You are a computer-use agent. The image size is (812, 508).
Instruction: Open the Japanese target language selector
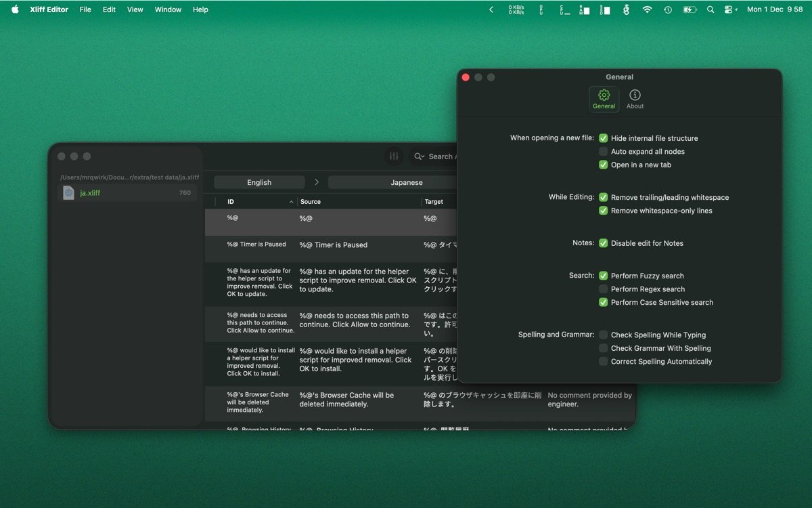(406, 182)
